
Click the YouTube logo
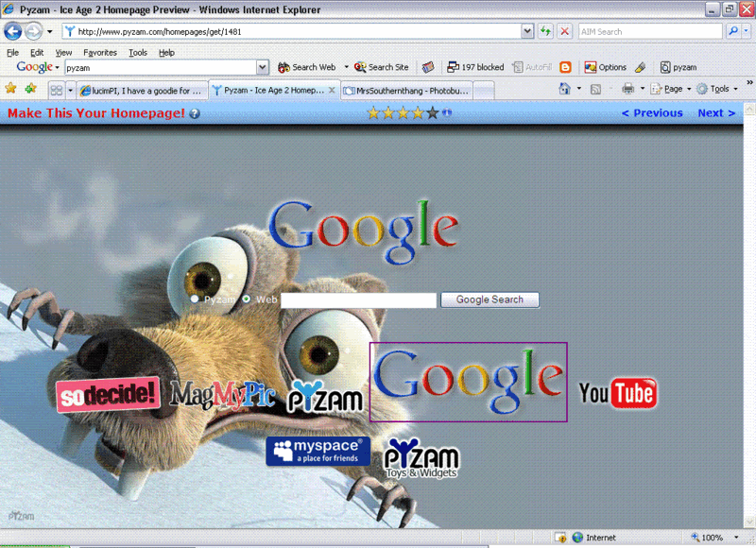coord(618,393)
